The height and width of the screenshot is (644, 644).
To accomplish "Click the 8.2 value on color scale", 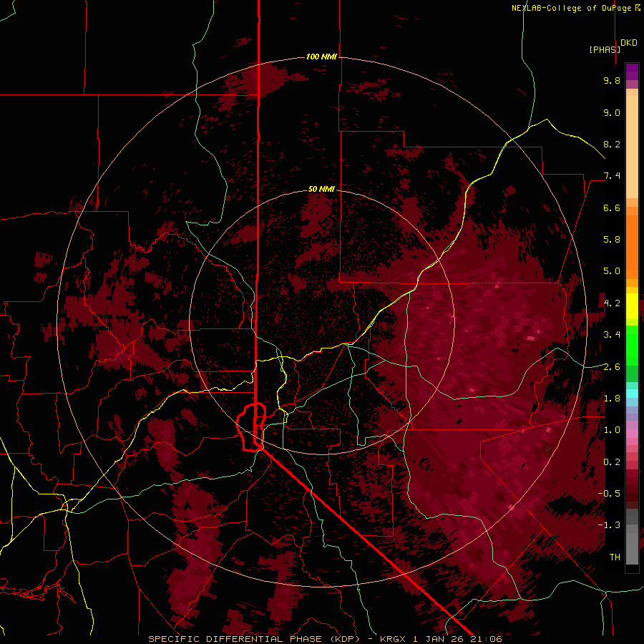I will coord(612,144).
